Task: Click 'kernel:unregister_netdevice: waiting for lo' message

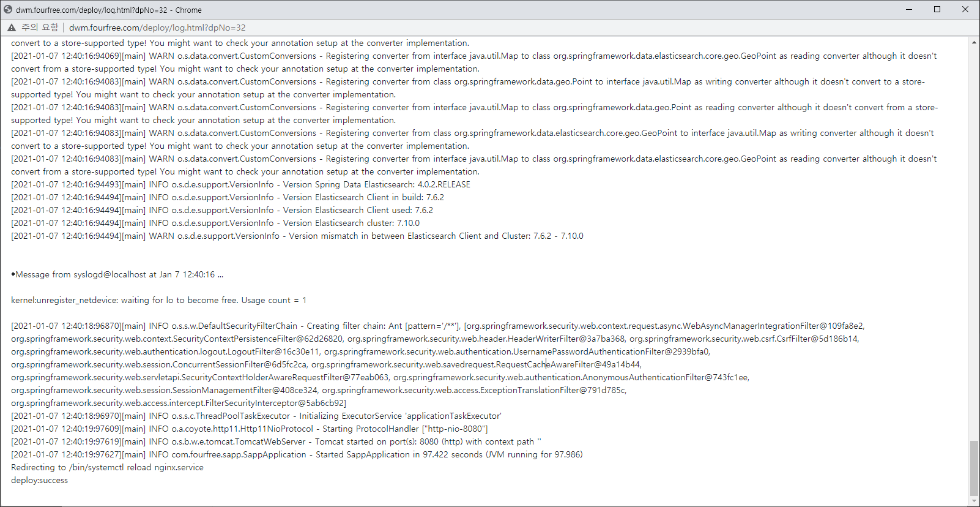Action: pyautogui.click(x=159, y=301)
